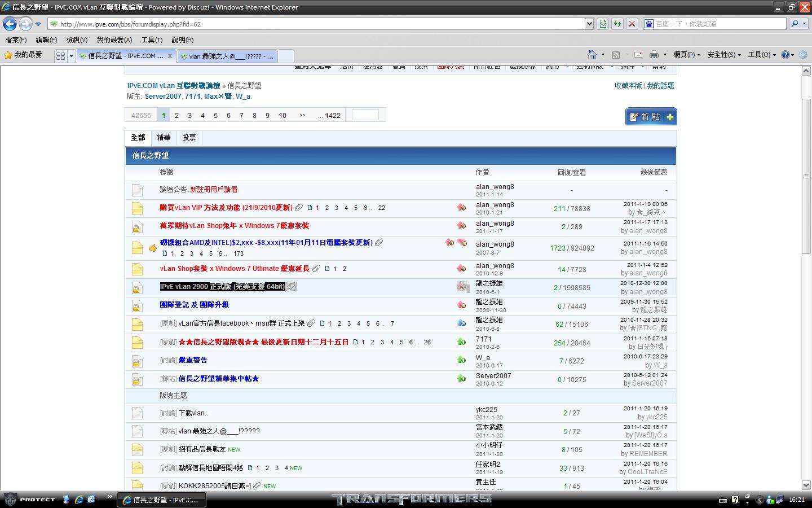
Task: Click the vertical scrollbar down arrow
Action: click(806, 485)
